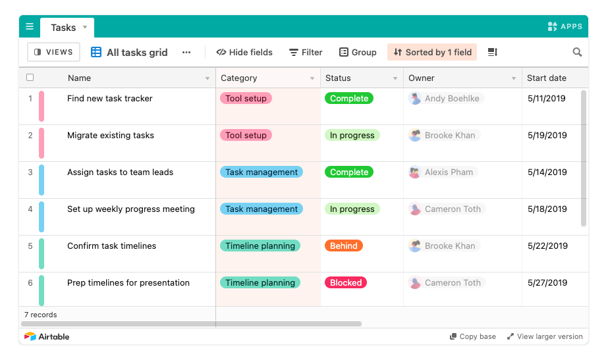The image size is (608, 364).
Task: Expand the Name column dropdown arrow
Action: 207,78
